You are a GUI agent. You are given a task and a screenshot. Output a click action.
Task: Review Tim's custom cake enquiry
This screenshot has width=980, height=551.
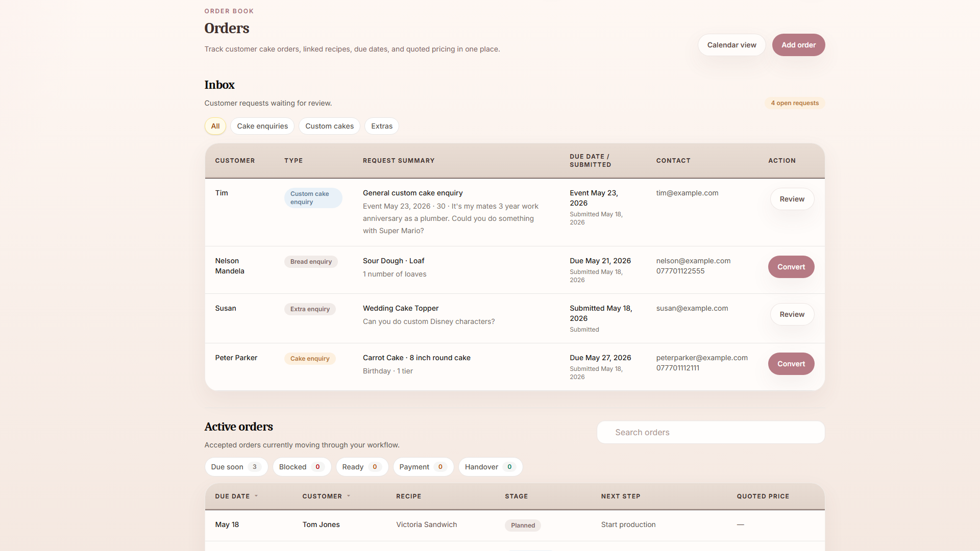(792, 199)
